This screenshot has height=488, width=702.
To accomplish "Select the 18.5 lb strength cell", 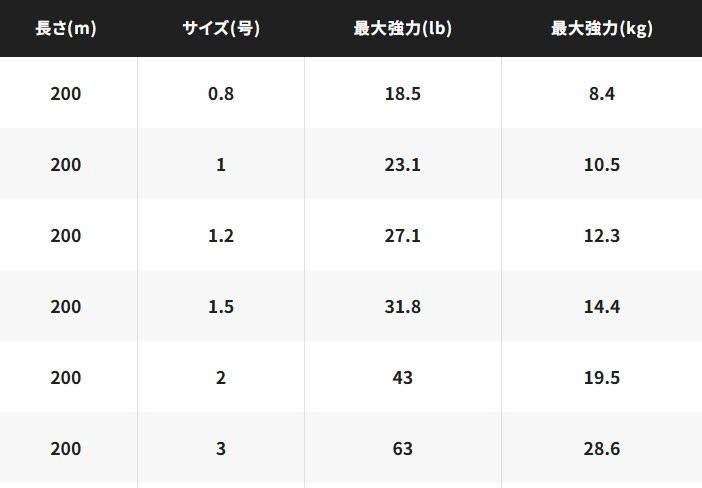I will (403, 93).
